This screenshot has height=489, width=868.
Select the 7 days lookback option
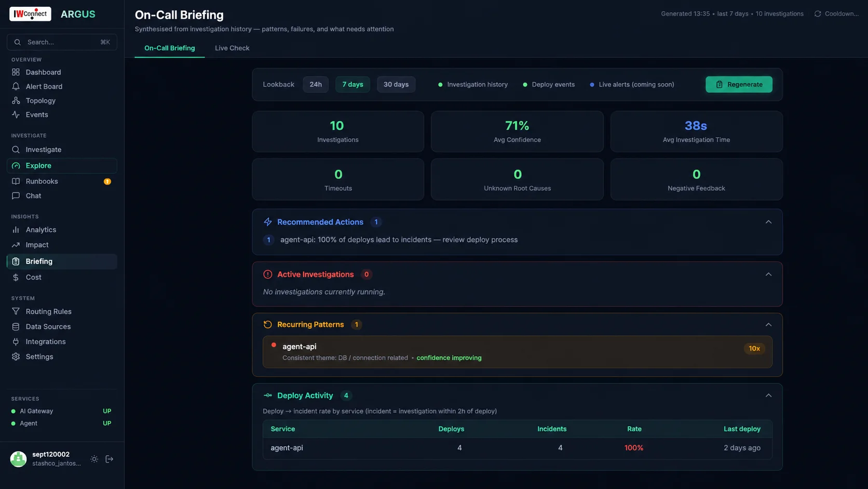352,84
